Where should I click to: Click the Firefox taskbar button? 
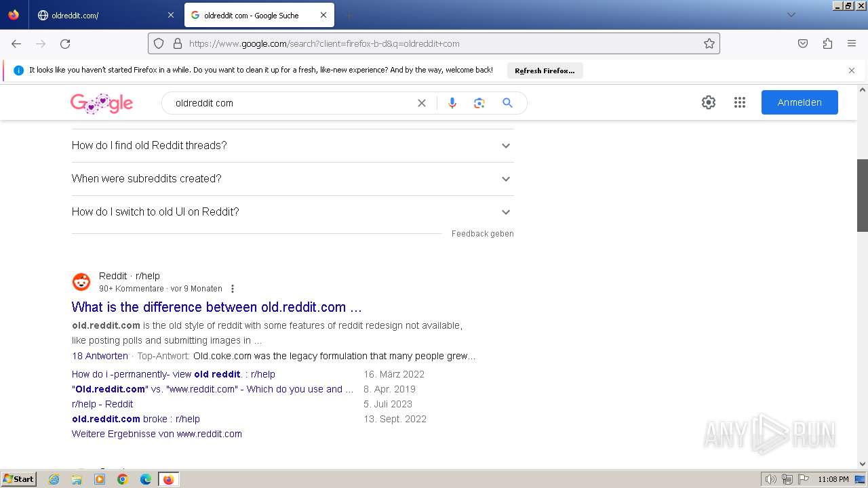(x=168, y=479)
